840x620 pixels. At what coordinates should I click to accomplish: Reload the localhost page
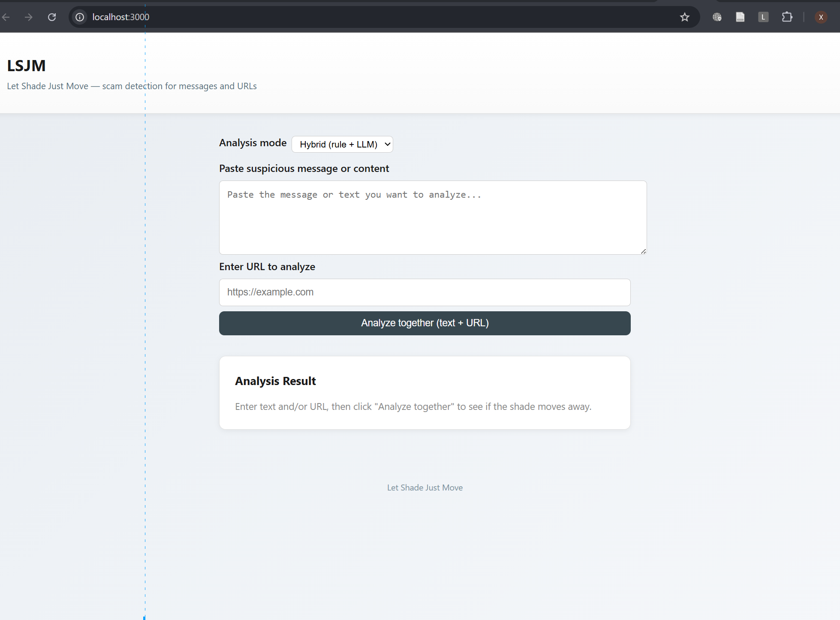[x=52, y=17]
